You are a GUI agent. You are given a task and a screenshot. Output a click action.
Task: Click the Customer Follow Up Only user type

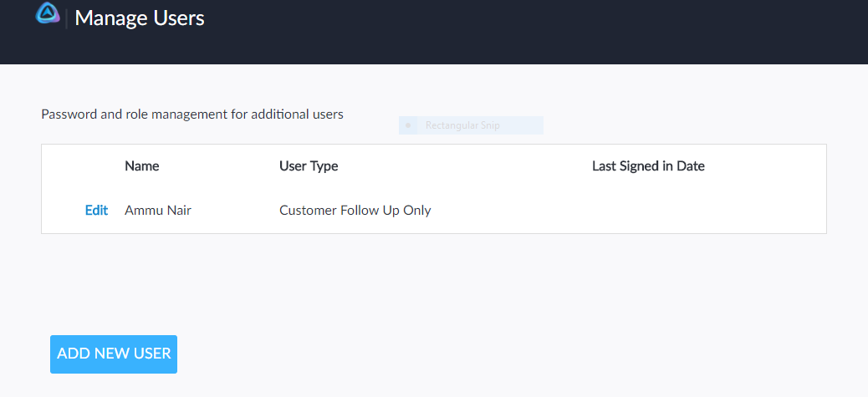[355, 211]
